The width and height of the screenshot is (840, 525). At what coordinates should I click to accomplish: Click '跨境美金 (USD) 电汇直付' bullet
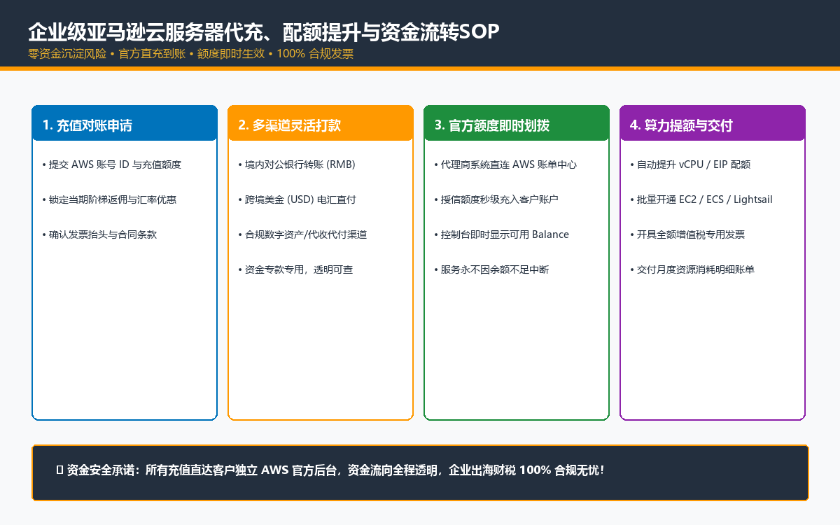(x=297, y=200)
